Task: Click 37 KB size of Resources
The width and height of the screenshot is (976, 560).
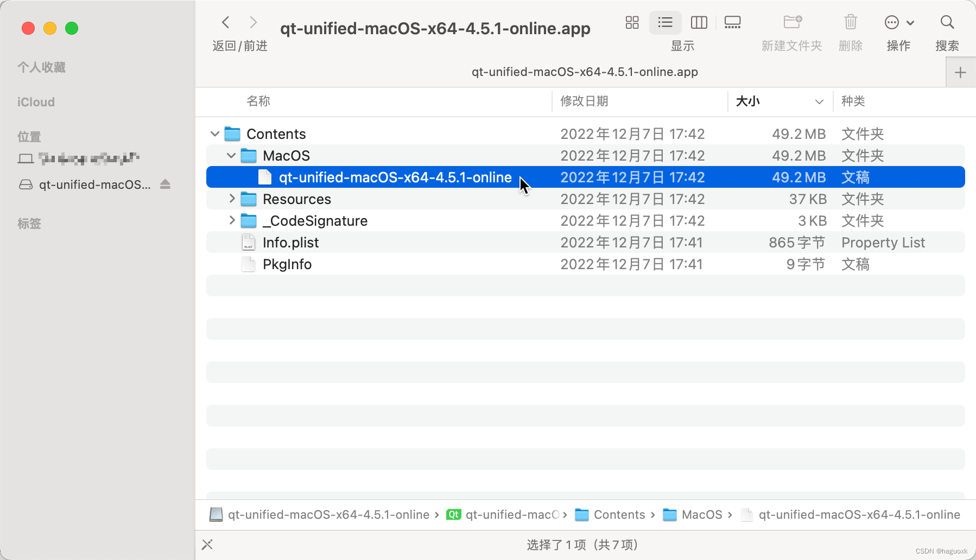Action: [x=808, y=199]
